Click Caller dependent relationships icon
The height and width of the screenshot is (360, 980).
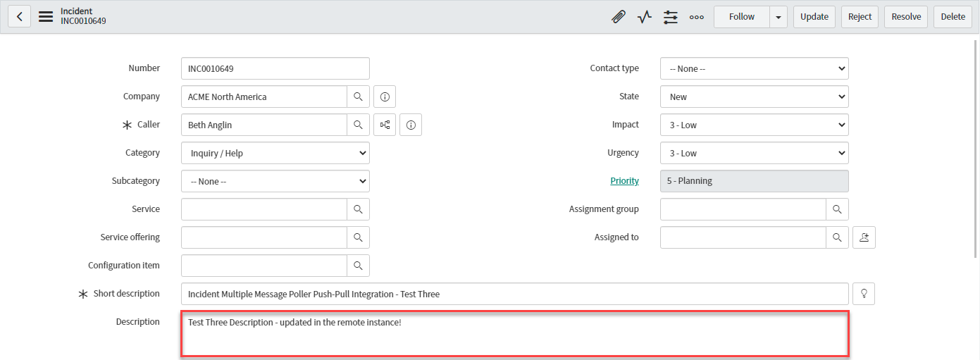385,125
